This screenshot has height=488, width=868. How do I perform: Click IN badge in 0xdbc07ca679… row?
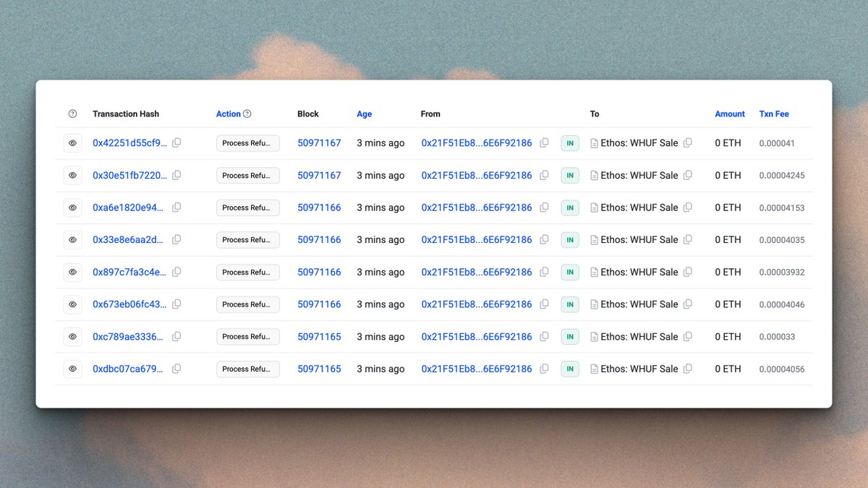(x=570, y=369)
